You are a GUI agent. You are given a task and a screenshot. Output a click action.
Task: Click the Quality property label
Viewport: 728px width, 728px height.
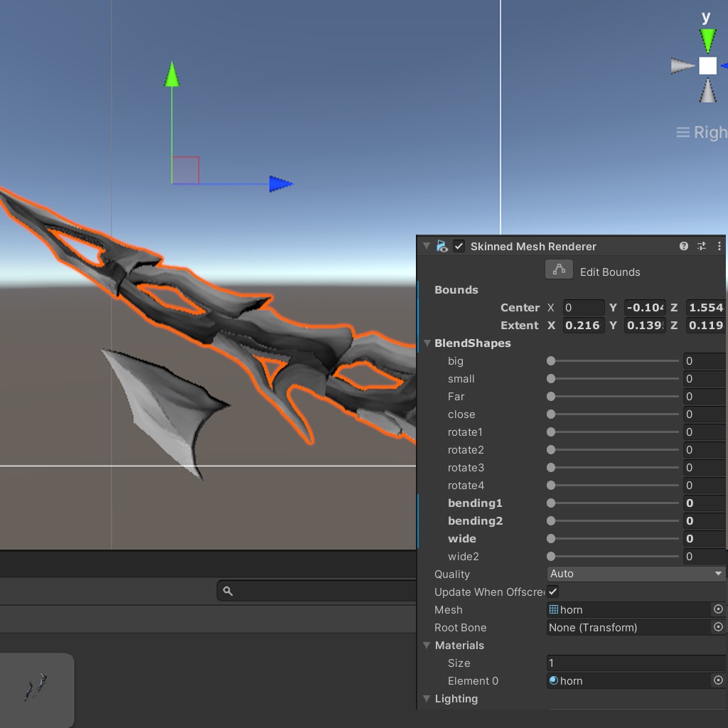(451, 574)
